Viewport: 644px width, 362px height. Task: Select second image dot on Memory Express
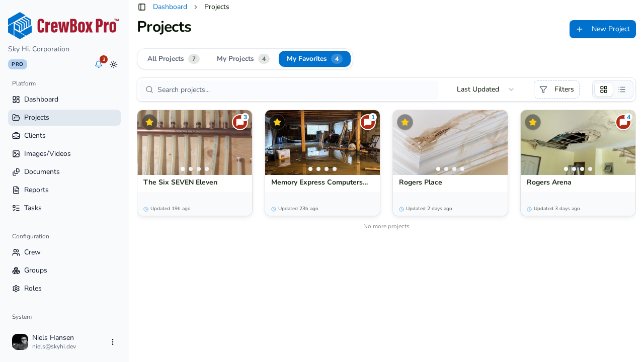pos(318,169)
